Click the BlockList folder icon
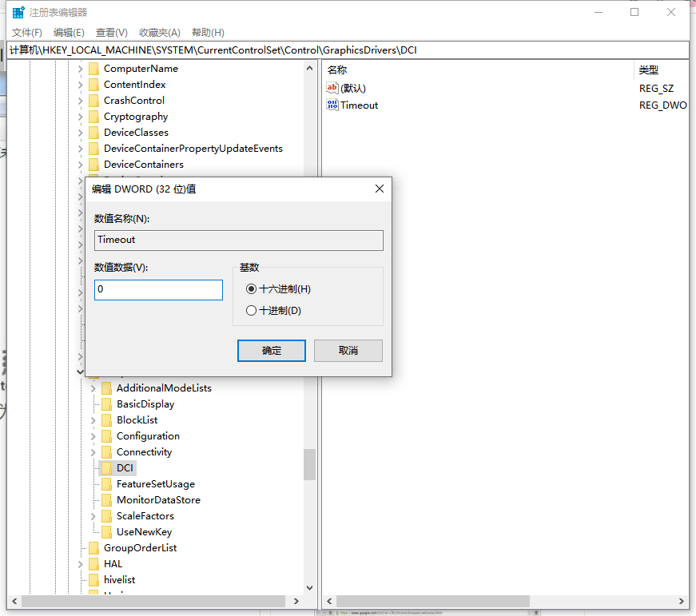696x616 pixels. 107,419
